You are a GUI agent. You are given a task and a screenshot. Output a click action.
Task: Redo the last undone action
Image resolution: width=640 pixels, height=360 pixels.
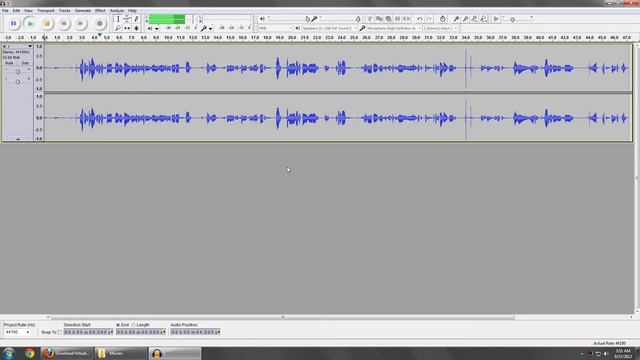(x=429, y=19)
